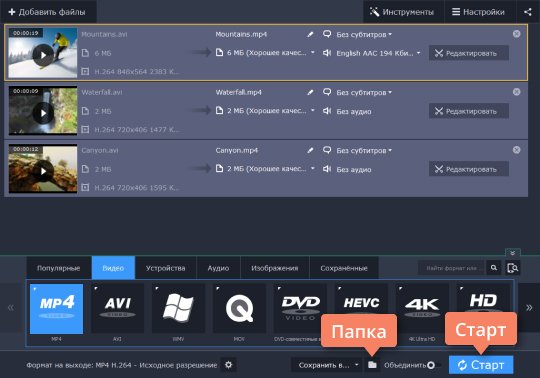The image size is (540, 378).
Task: Click speaker icon in Canyon row
Action: click(x=327, y=169)
